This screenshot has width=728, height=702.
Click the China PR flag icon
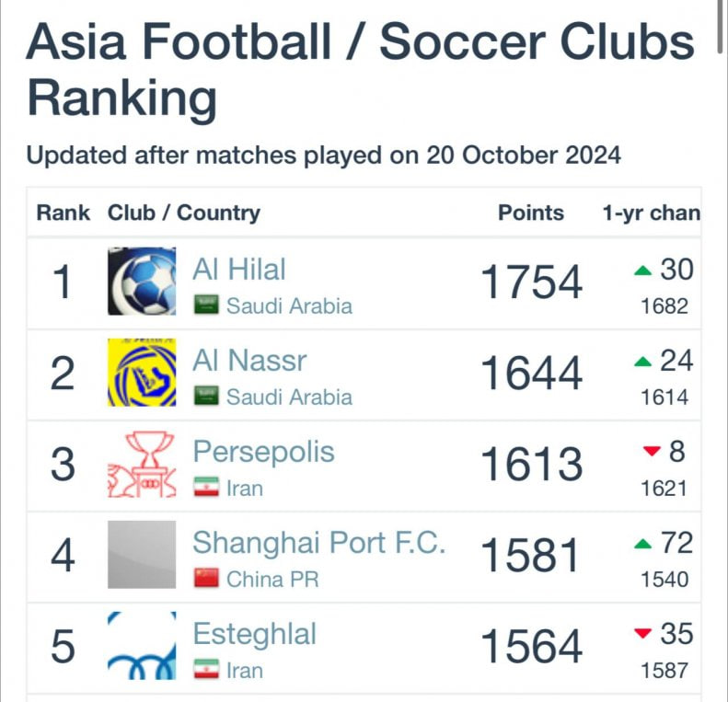click(206, 578)
